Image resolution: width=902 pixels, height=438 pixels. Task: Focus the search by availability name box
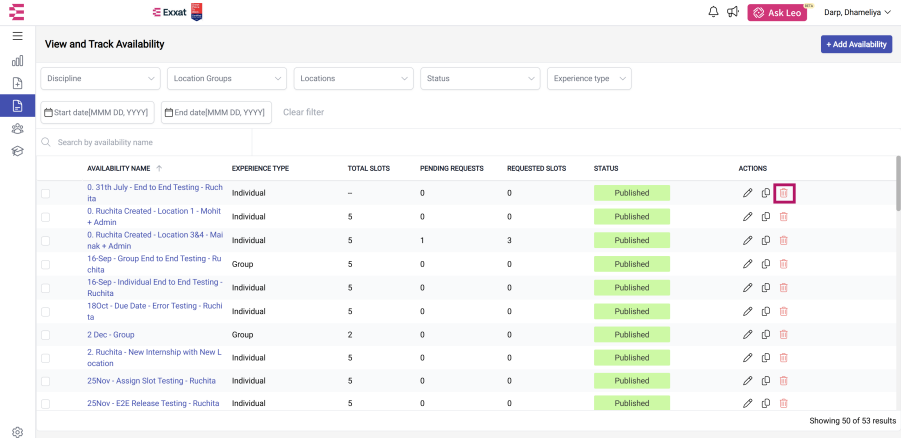tap(144, 142)
